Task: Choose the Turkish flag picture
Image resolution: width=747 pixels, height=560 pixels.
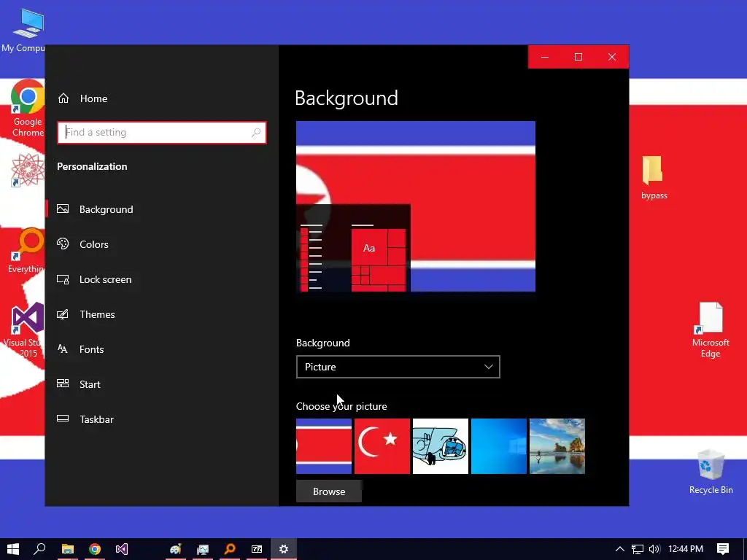Action: (382, 446)
